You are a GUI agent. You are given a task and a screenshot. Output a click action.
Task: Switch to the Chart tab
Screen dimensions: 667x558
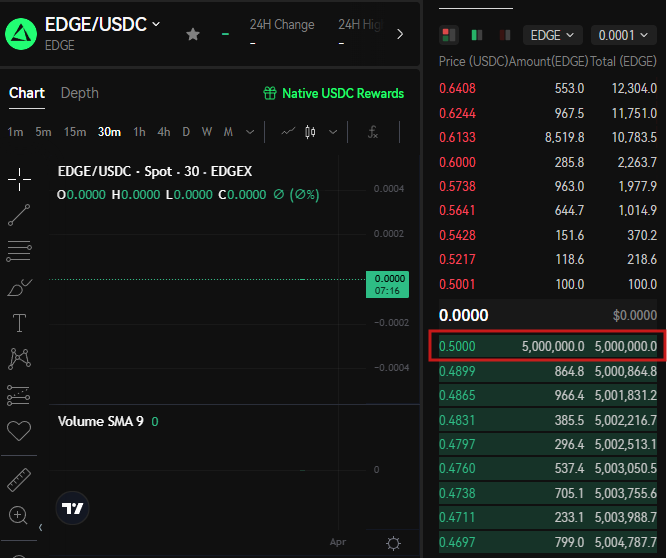[x=27, y=93]
